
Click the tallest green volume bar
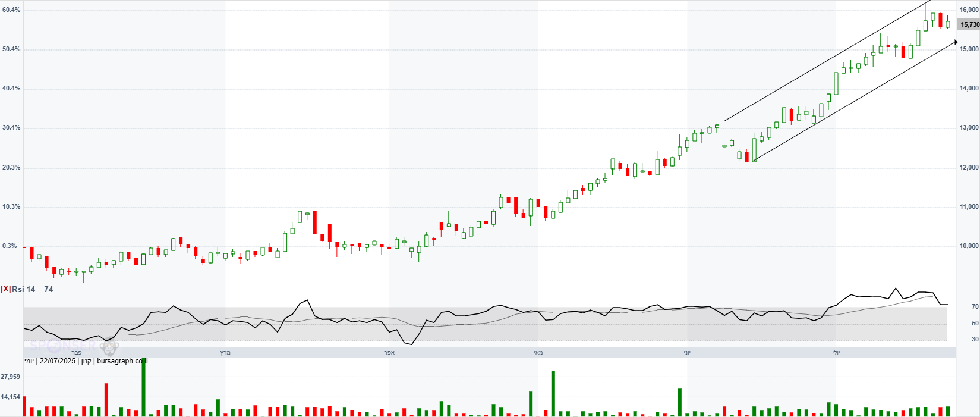coord(143,387)
